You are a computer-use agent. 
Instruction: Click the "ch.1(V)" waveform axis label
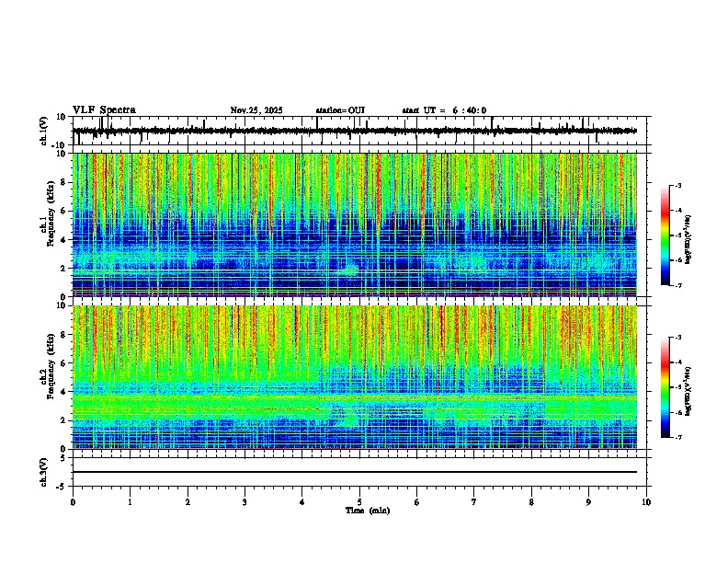(44, 131)
